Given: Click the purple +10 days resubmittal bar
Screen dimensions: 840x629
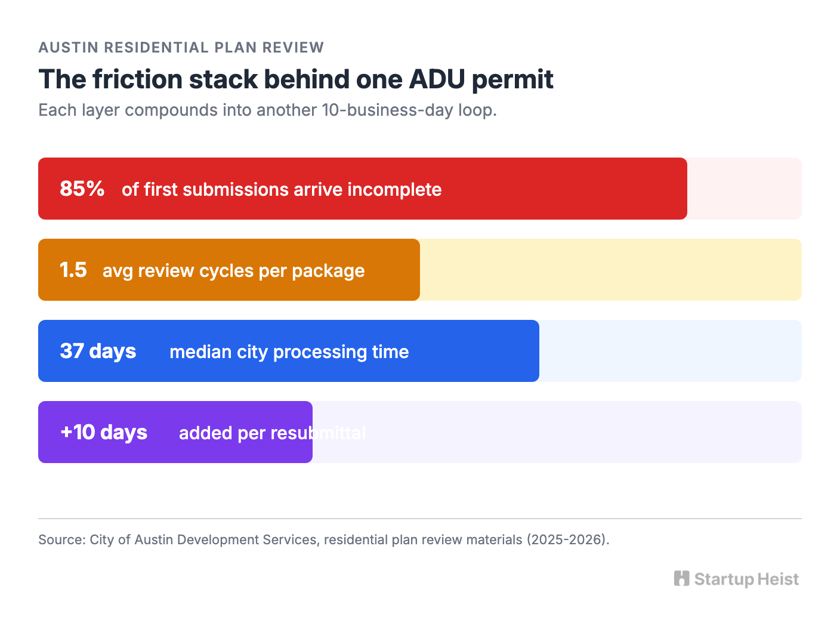Looking at the screenshot, I should pos(175,432).
